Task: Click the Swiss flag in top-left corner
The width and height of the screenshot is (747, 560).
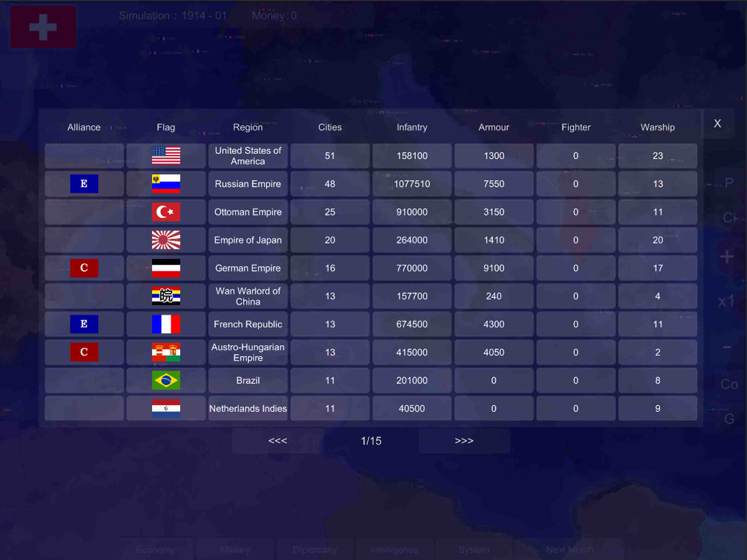Action: (43, 27)
